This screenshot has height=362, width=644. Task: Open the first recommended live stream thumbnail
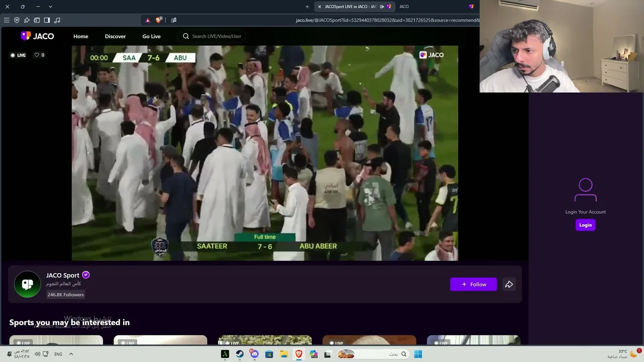56,340
